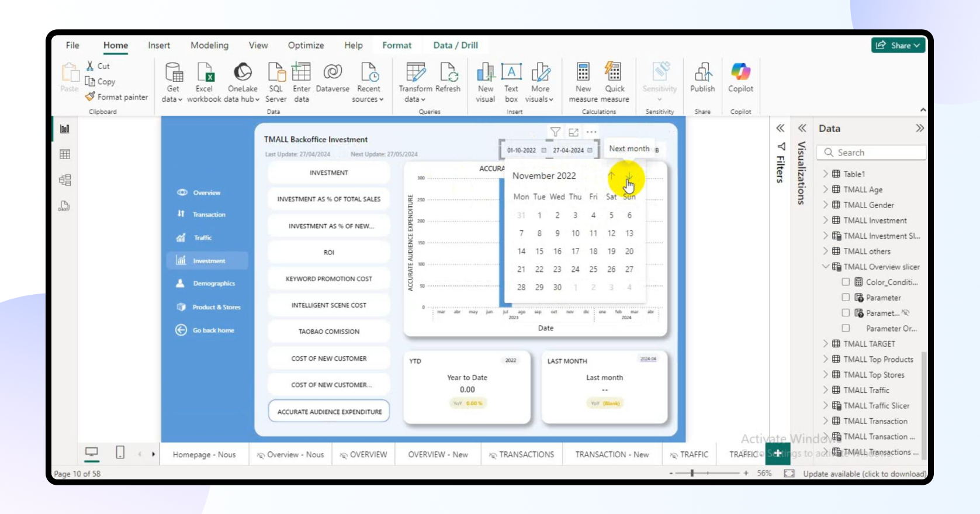Click the fit to page icon
980x514 pixels.
coord(789,473)
